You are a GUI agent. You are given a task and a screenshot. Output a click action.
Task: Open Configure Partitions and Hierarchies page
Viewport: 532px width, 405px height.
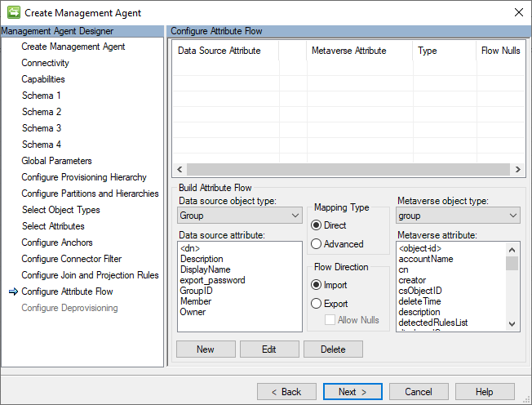(x=90, y=194)
